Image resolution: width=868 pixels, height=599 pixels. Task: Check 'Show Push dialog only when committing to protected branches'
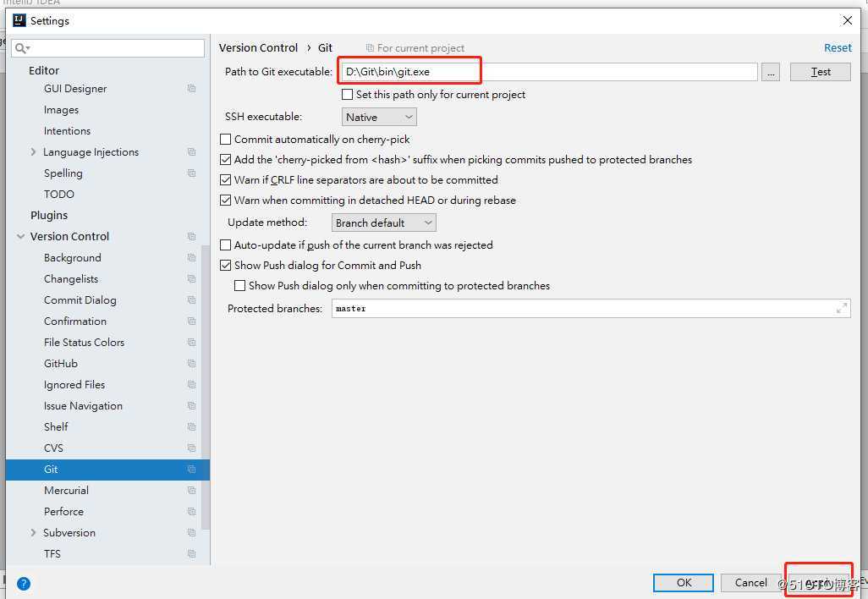239,286
